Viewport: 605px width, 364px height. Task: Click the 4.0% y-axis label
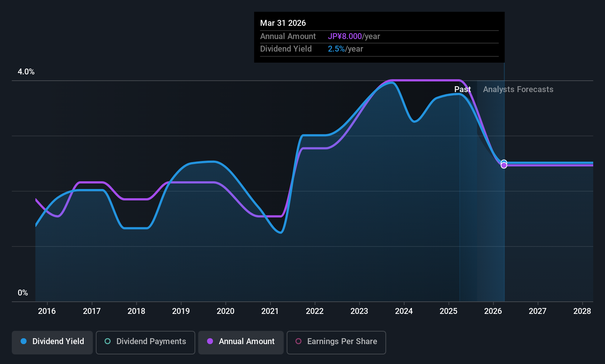(x=26, y=72)
